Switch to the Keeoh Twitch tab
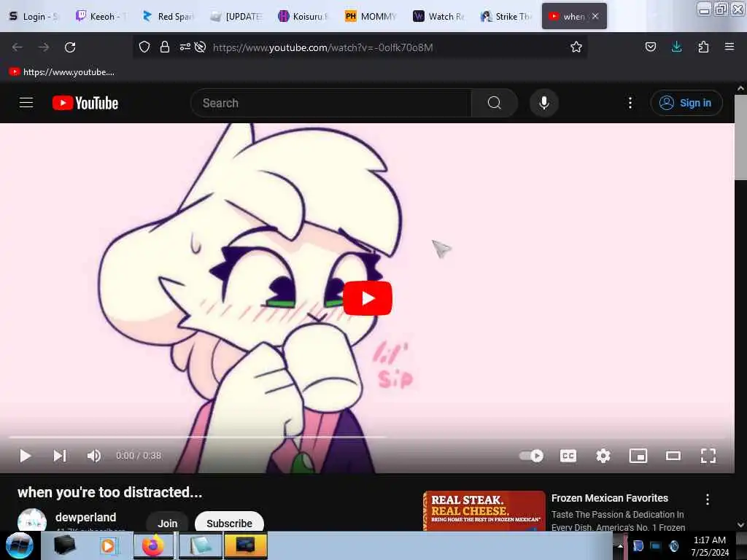The image size is (747, 560). [x=101, y=16]
